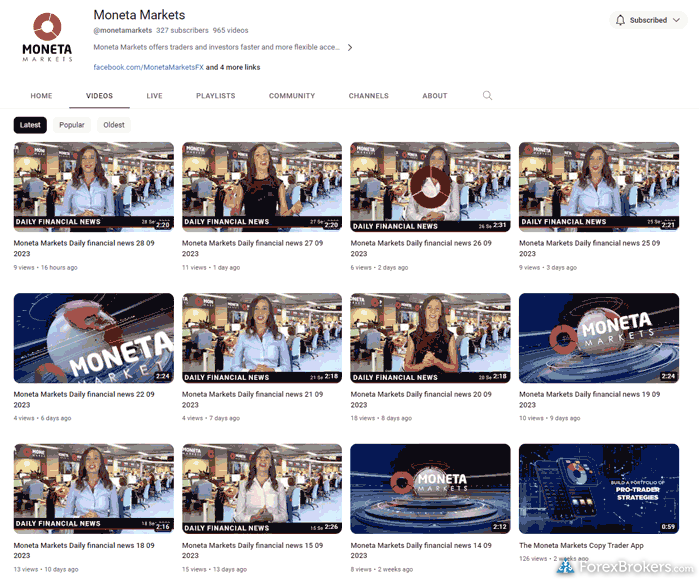Click '15 views • 13 days ago' metadata
This screenshot has height=579, width=699.
[x=214, y=569]
